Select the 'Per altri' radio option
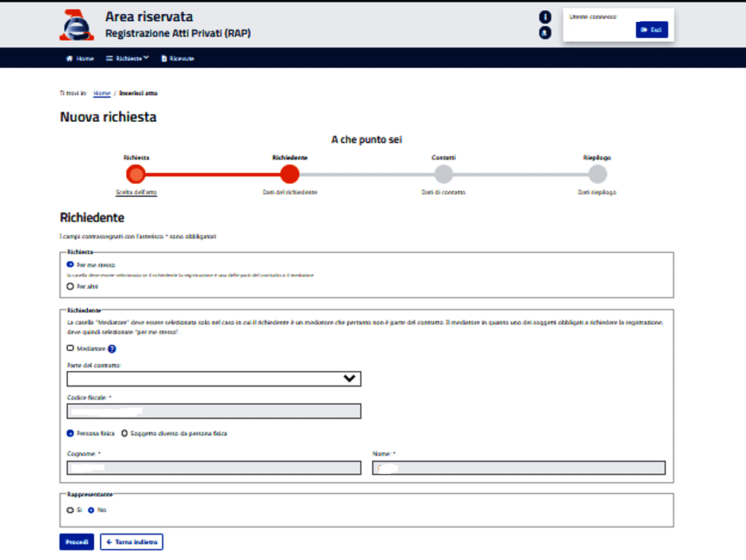Screen dimensions: 746x560 coord(70,287)
